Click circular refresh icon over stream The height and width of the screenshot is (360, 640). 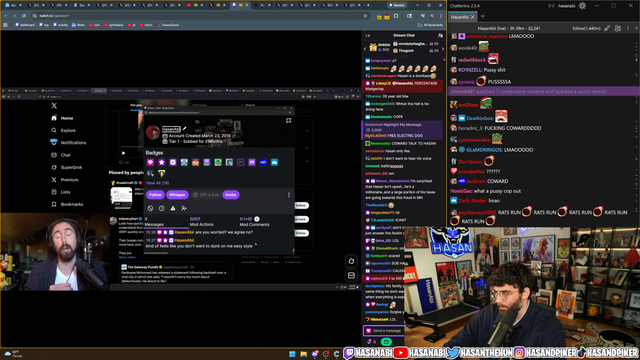coord(351,261)
